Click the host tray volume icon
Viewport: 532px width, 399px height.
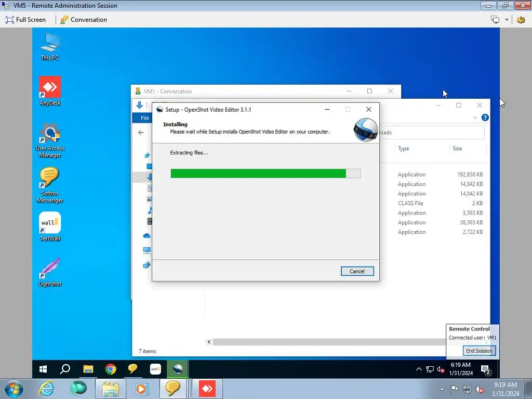480,389
